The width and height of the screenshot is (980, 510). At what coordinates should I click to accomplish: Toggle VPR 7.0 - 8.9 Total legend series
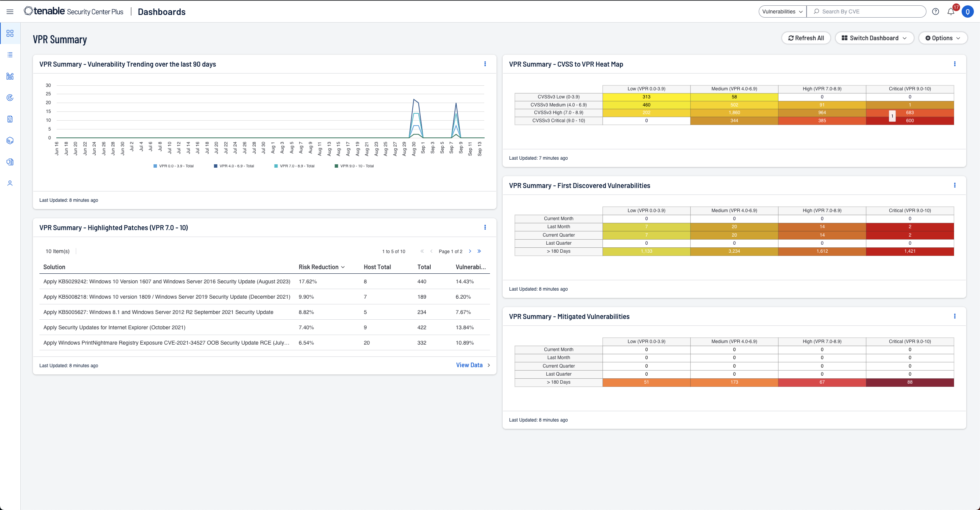click(x=297, y=166)
